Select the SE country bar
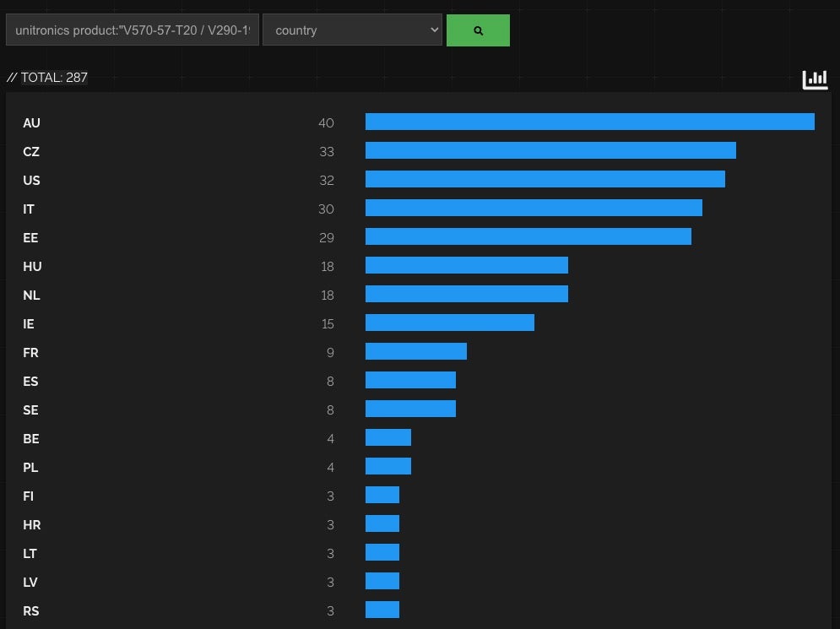The width and height of the screenshot is (840, 629). [x=410, y=409]
